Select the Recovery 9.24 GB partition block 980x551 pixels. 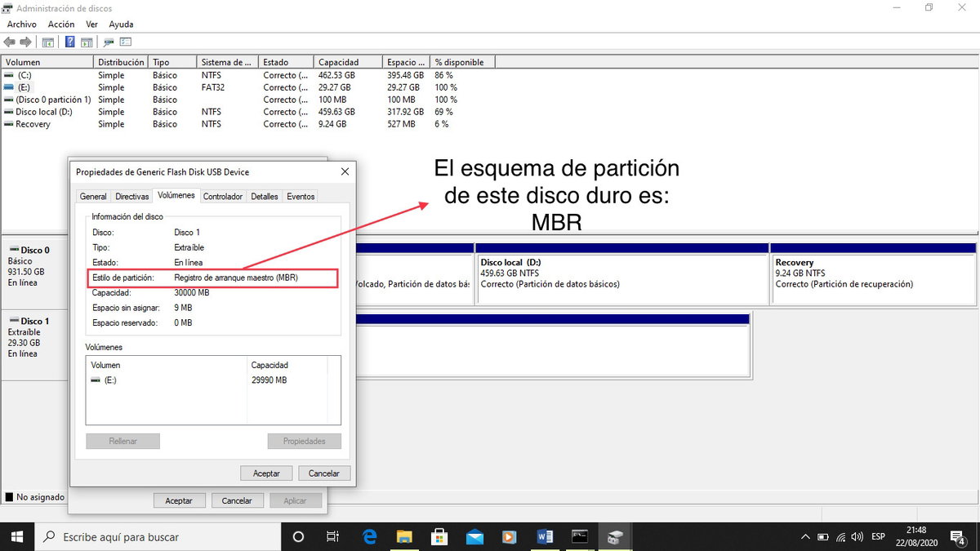coord(874,273)
